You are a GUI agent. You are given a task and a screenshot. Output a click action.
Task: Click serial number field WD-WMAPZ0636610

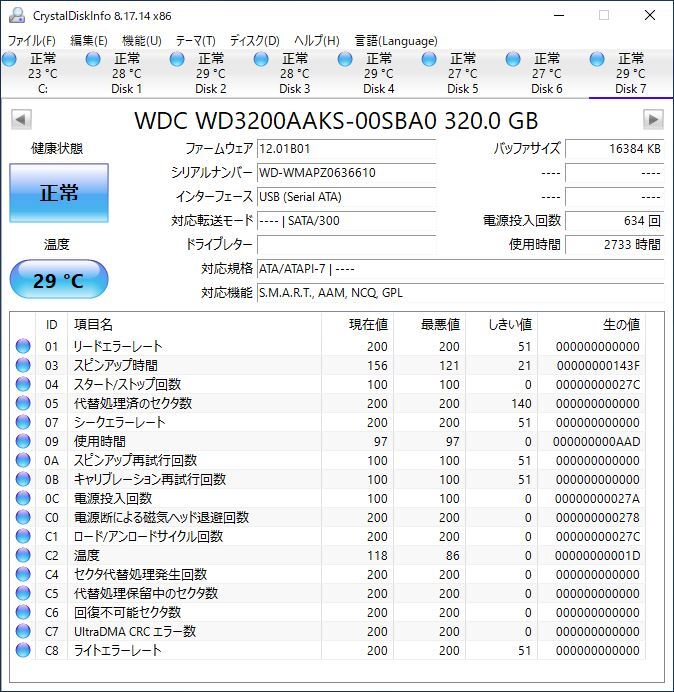[x=346, y=173]
